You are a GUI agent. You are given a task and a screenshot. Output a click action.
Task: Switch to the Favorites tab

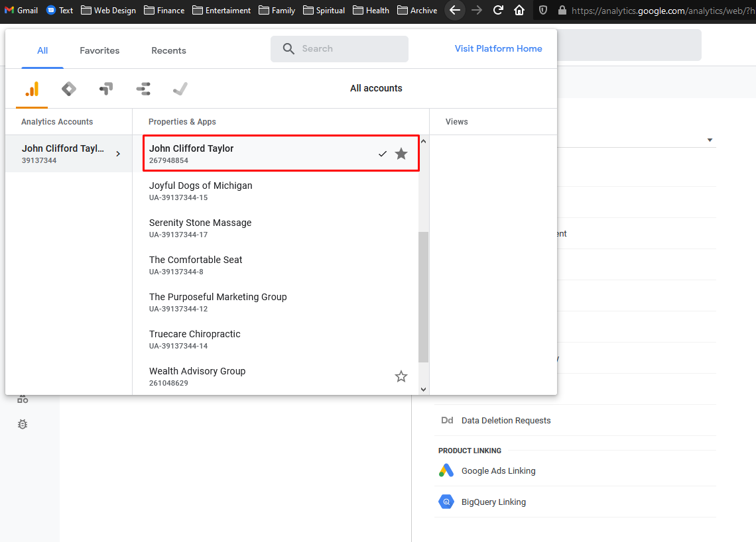[99, 50]
